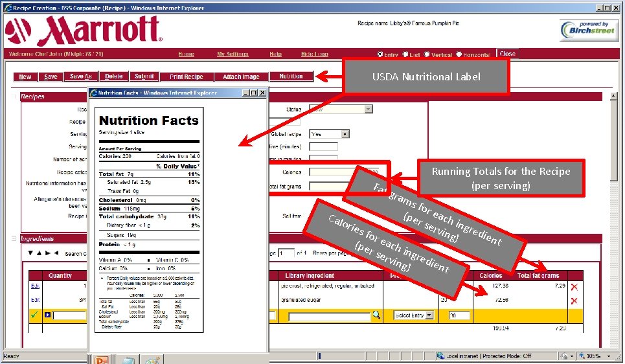Click the notepad taskbar icon
Image resolution: width=625 pixels, height=364 pixels.
[x=128, y=360]
